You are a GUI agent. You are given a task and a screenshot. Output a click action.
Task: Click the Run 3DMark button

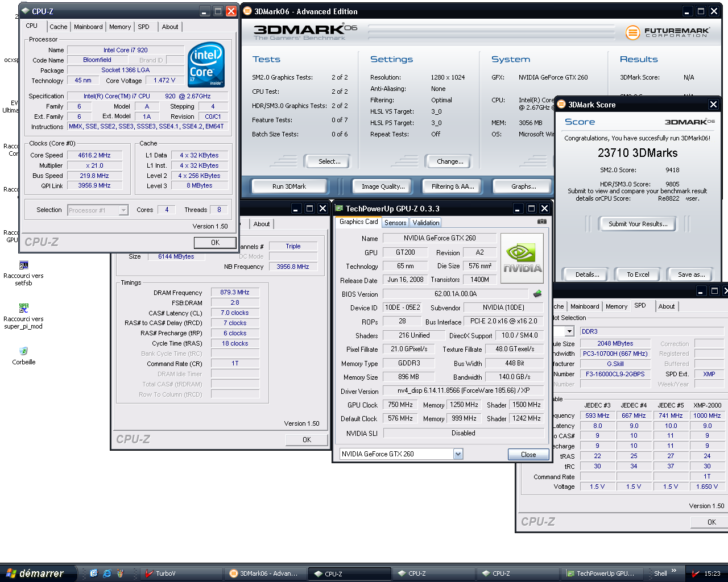click(x=289, y=186)
